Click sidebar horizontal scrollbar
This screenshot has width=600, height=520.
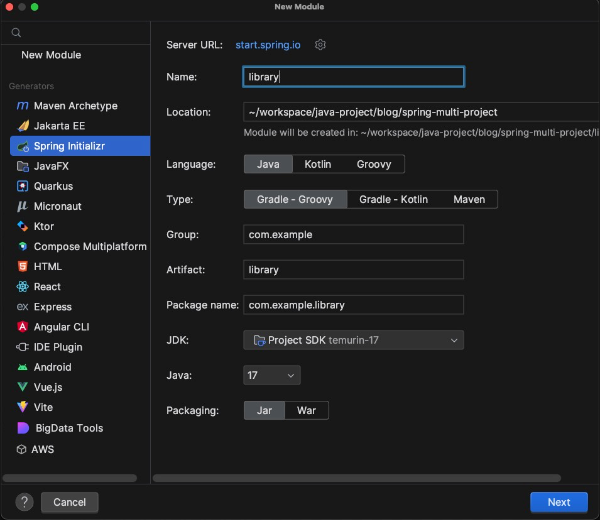tap(70, 478)
